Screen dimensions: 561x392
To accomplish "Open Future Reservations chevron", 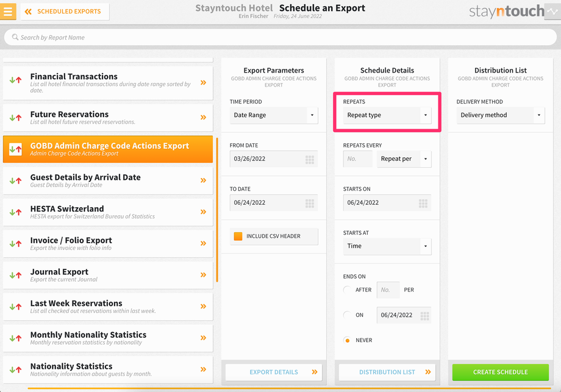I will [x=203, y=117].
